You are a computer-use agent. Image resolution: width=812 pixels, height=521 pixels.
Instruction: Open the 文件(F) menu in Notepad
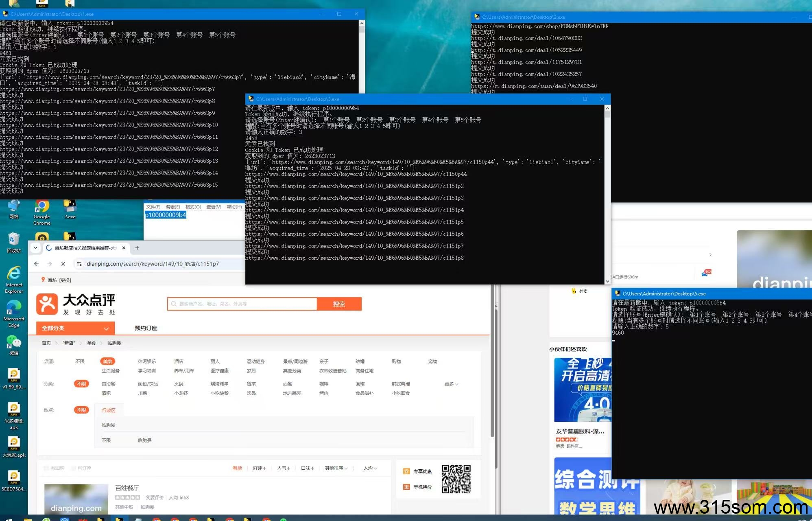(153, 207)
